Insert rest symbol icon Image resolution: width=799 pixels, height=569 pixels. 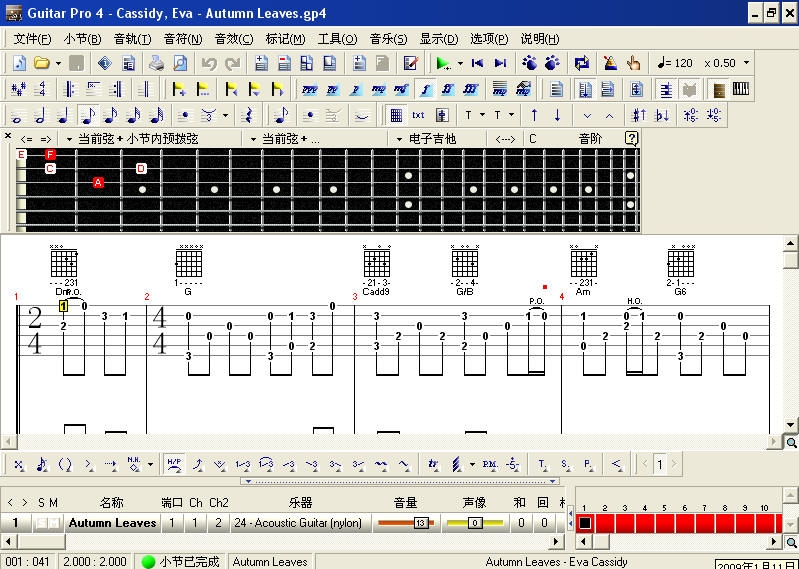(248, 116)
